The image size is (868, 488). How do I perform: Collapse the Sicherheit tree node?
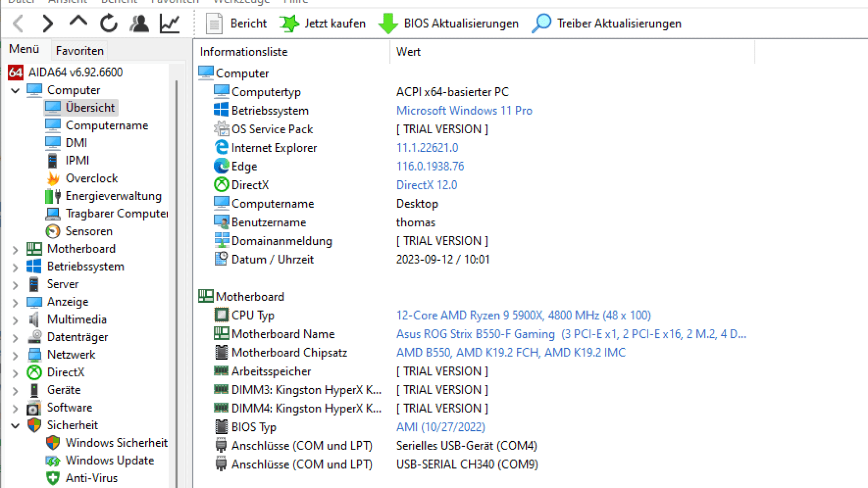click(x=15, y=426)
